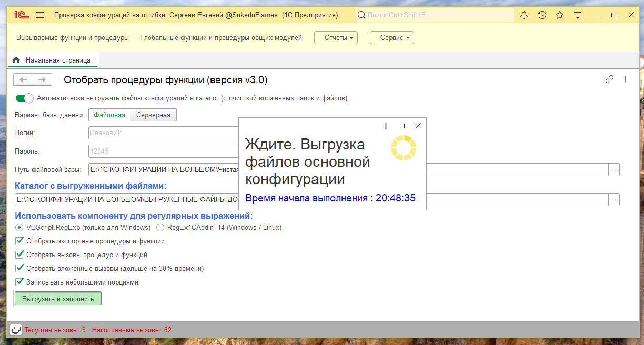Open favorites star icon
The image size is (644, 345).
(560, 15)
